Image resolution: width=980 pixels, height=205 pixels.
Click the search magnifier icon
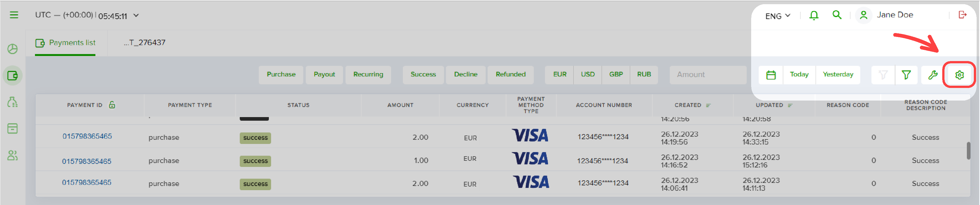pyautogui.click(x=836, y=15)
